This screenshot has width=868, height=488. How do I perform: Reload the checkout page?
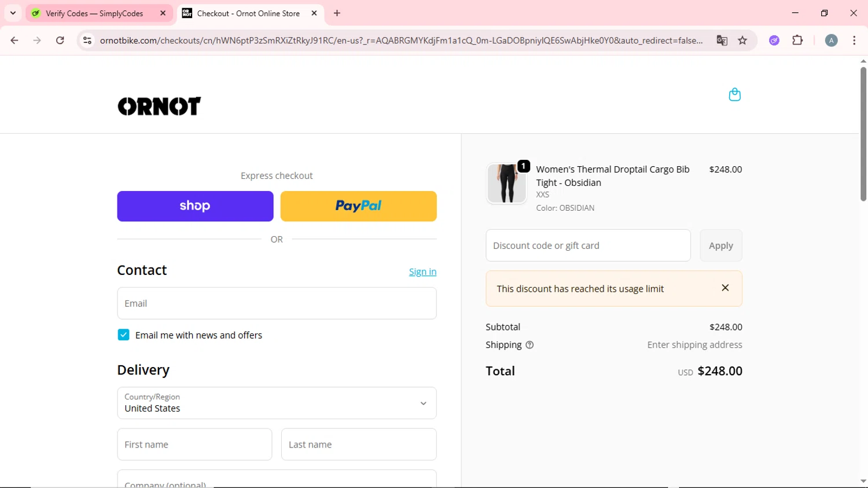click(60, 41)
